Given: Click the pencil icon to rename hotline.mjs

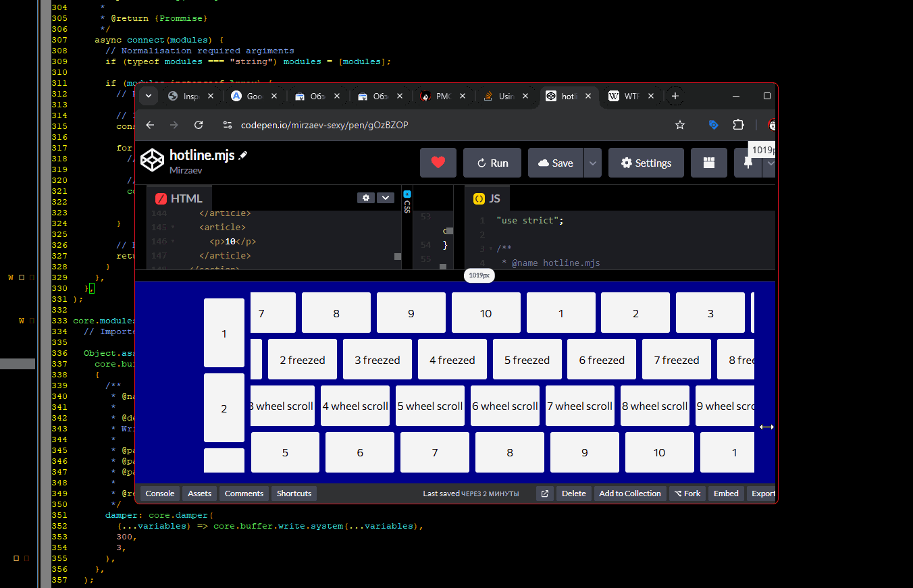Looking at the screenshot, I should tap(242, 155).
